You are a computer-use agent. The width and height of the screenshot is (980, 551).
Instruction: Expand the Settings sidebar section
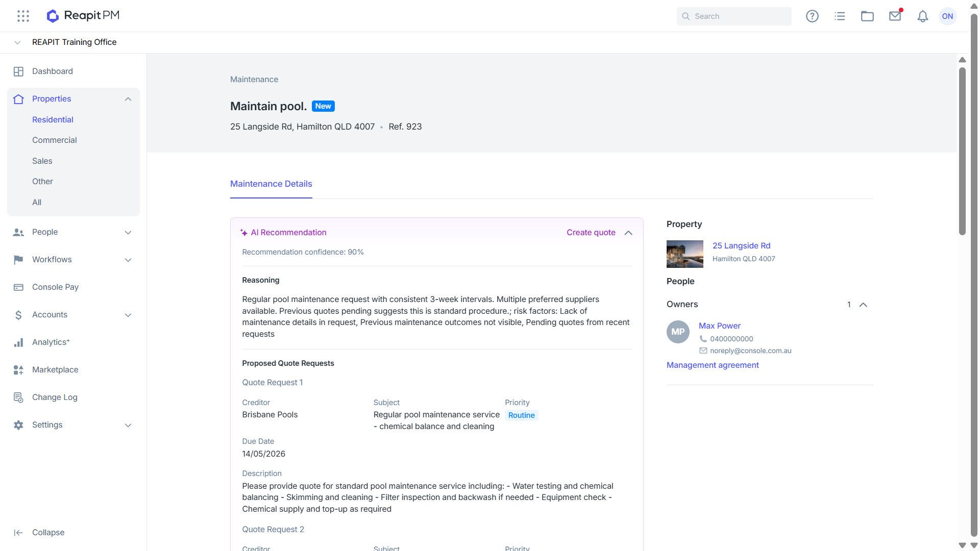tap(128, 425)
